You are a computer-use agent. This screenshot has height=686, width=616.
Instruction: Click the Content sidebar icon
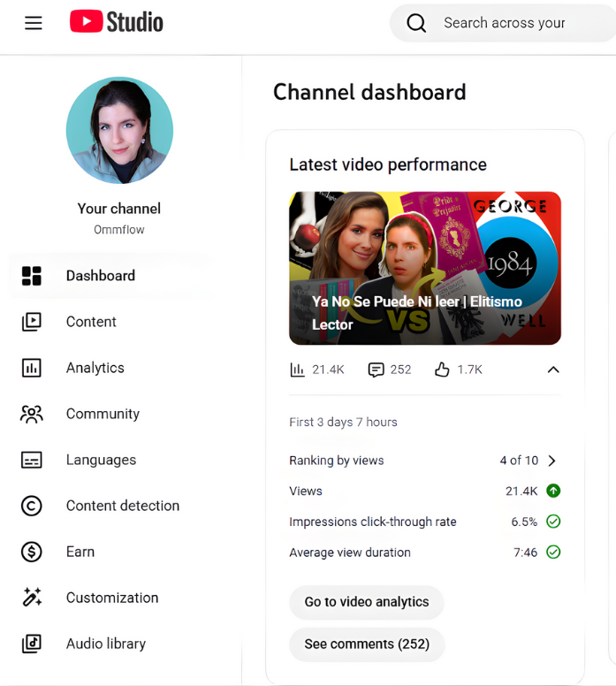pos(32,322)
